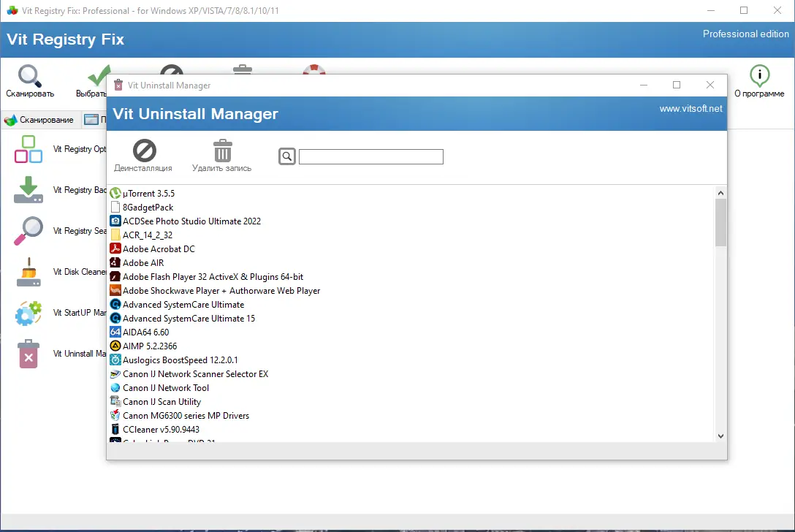Click the Удалить запись trash icon

pyautogui.click(x=223, y=151)
